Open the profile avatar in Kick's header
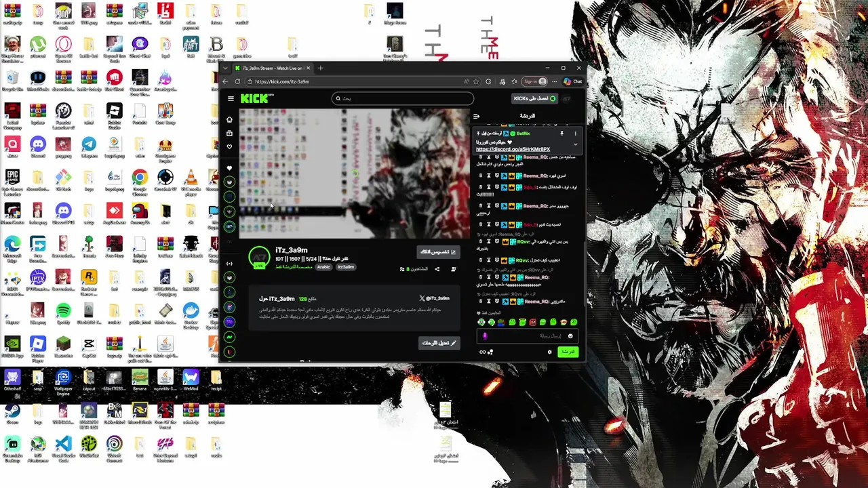 pos(567,98)
